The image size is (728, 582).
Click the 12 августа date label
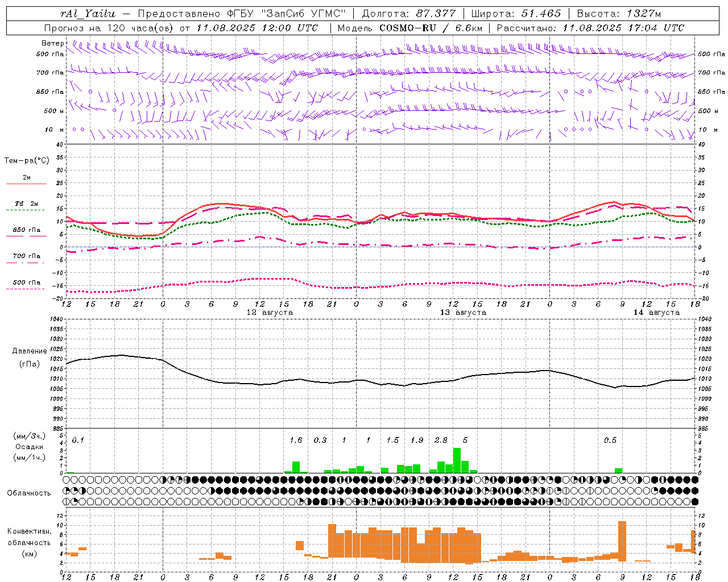270,313
